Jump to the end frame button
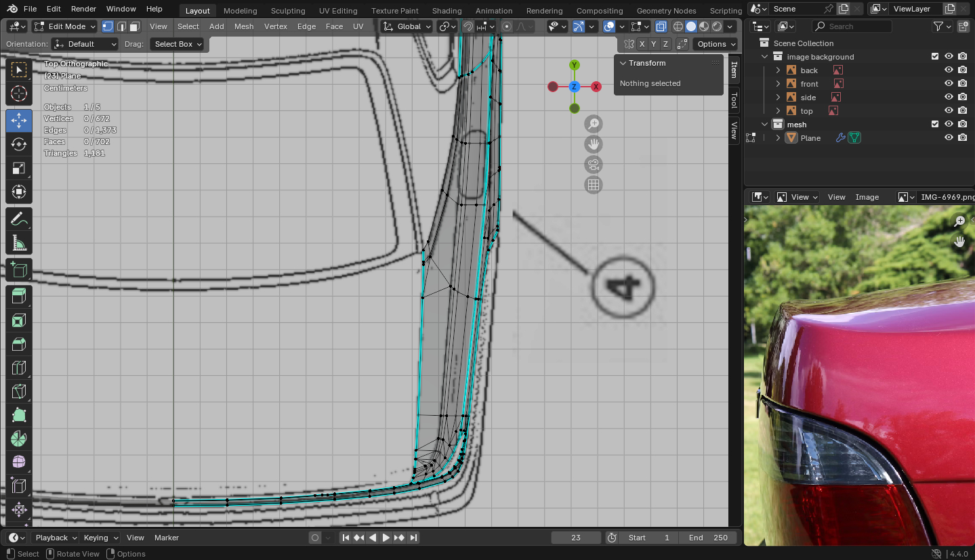 413,538
